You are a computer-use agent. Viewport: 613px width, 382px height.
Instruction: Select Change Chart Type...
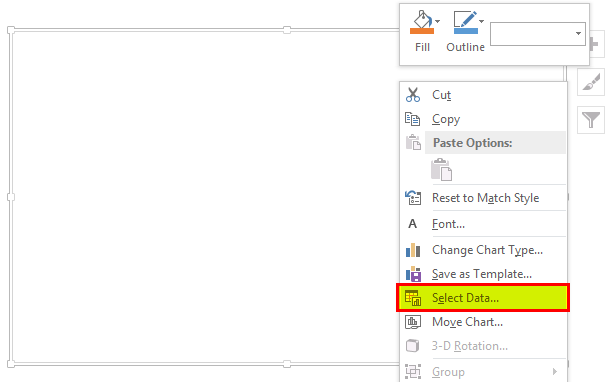pos(483,250)
